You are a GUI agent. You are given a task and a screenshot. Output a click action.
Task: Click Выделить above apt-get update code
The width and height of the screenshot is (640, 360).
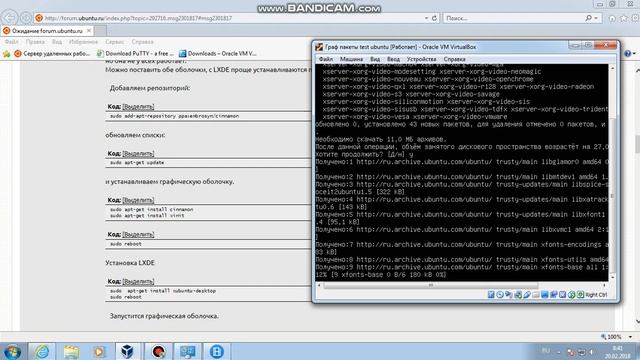coord(138,153)
